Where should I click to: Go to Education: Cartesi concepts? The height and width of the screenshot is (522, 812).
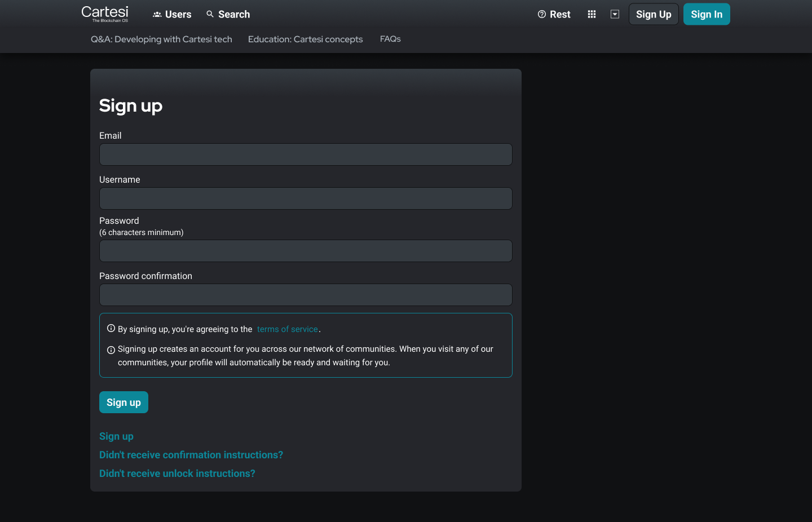(x=305, y=39)
